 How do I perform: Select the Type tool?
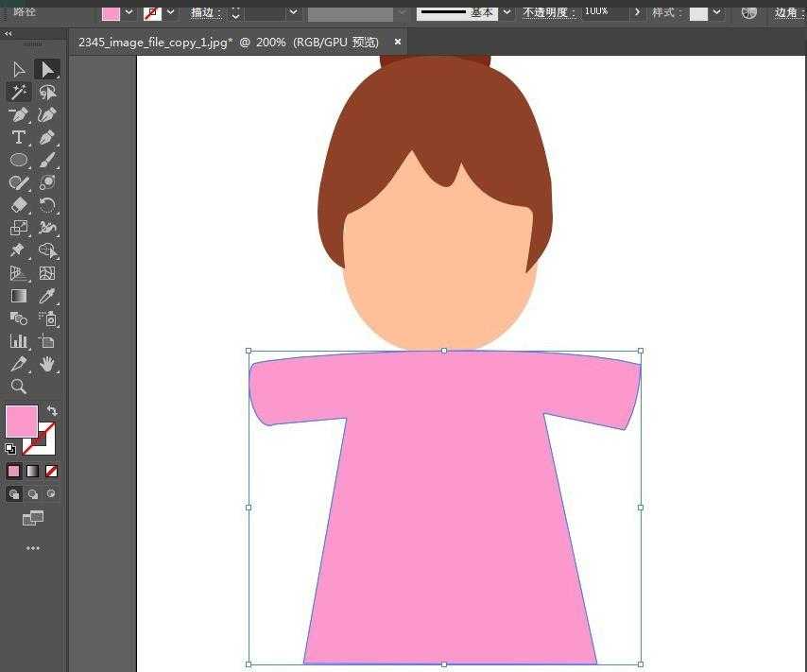17,137
